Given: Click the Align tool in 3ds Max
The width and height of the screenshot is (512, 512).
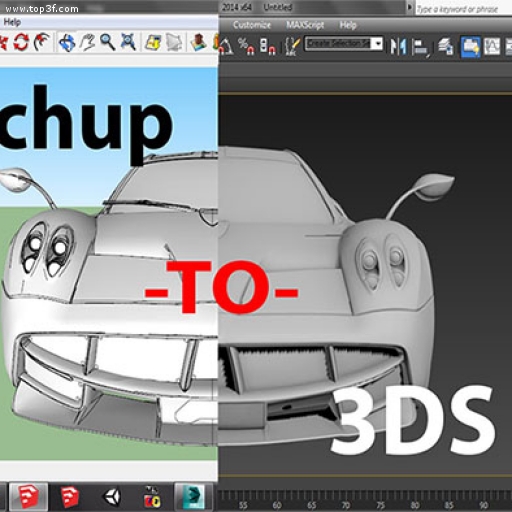Looking at the screenshot, I should point(421,47).
